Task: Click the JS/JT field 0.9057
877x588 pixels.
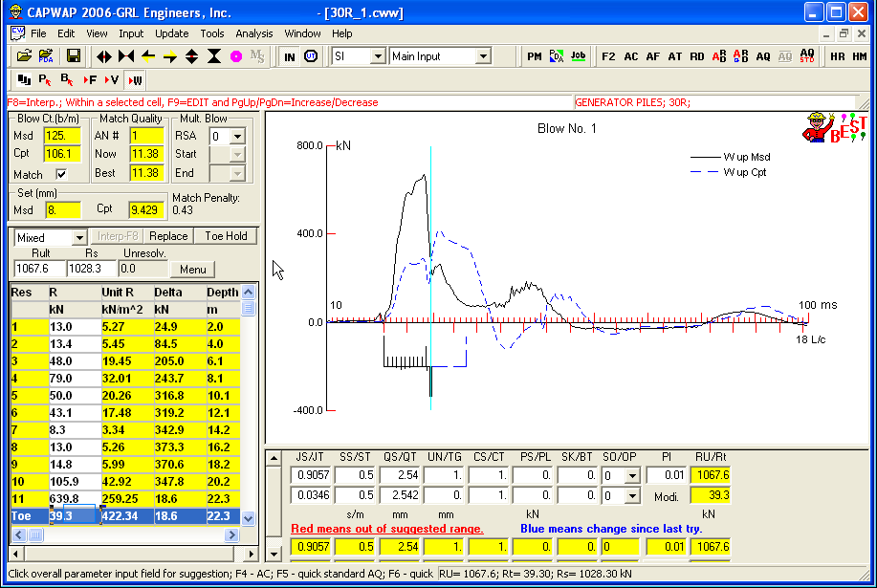Action: (312, 475)
